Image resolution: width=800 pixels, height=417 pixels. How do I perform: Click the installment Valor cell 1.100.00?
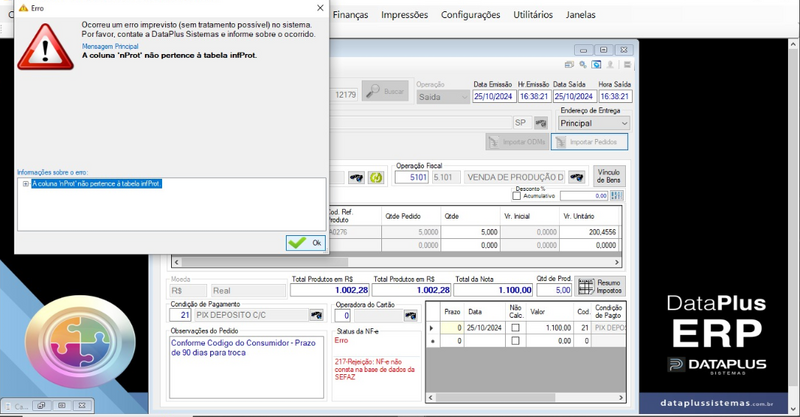(x=551, y=328)
